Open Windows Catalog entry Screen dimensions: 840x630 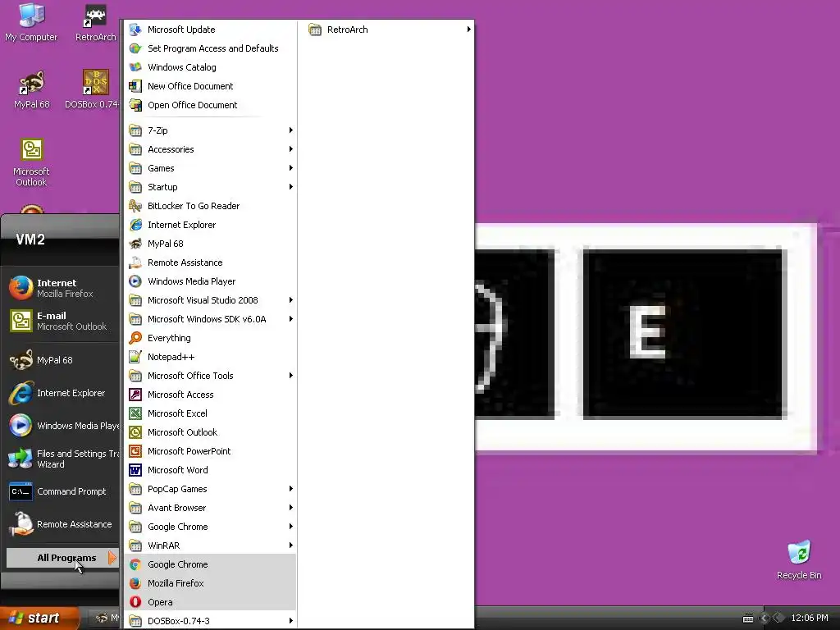click(211, 67)
